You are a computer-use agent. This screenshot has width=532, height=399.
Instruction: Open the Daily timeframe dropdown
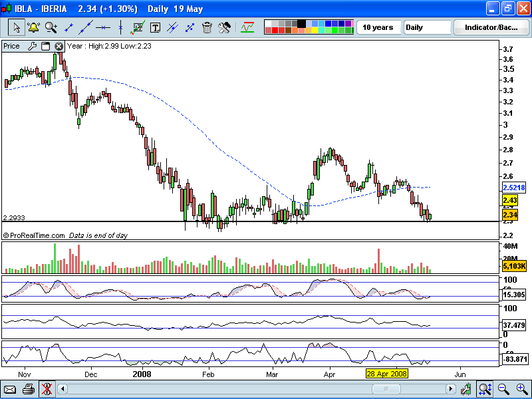coord(427,27)
